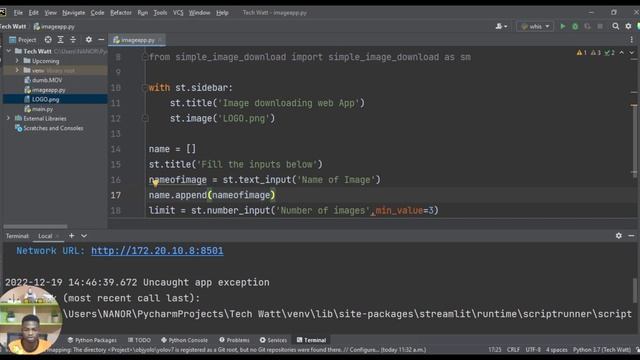Open the Window menu
This screenshot has height=360, width=640.
tap(199, 13)
